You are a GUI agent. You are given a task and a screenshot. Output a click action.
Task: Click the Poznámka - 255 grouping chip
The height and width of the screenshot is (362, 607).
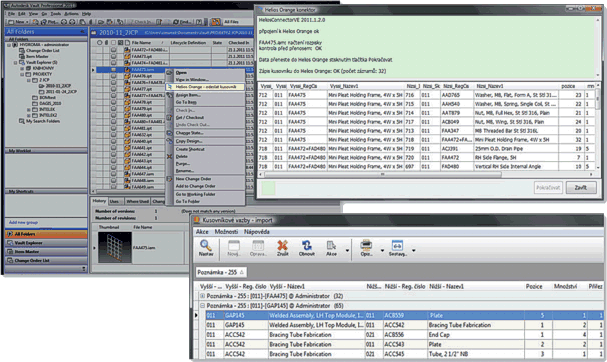(221, 273)
